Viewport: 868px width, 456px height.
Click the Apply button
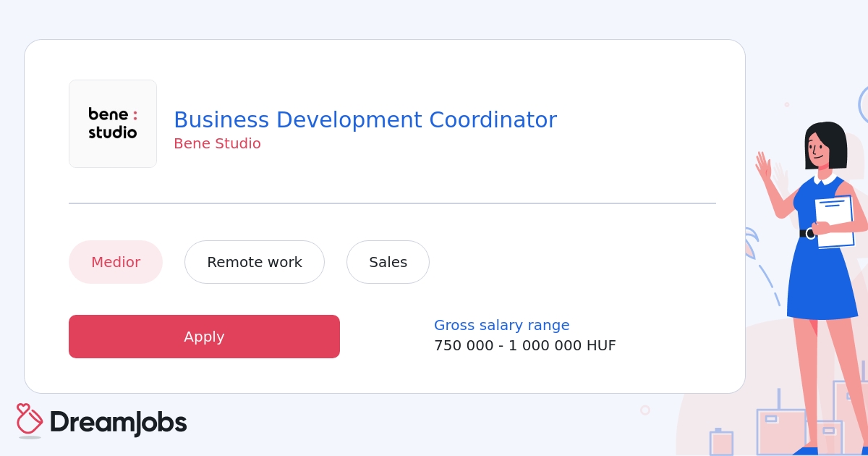pos(204,337)
